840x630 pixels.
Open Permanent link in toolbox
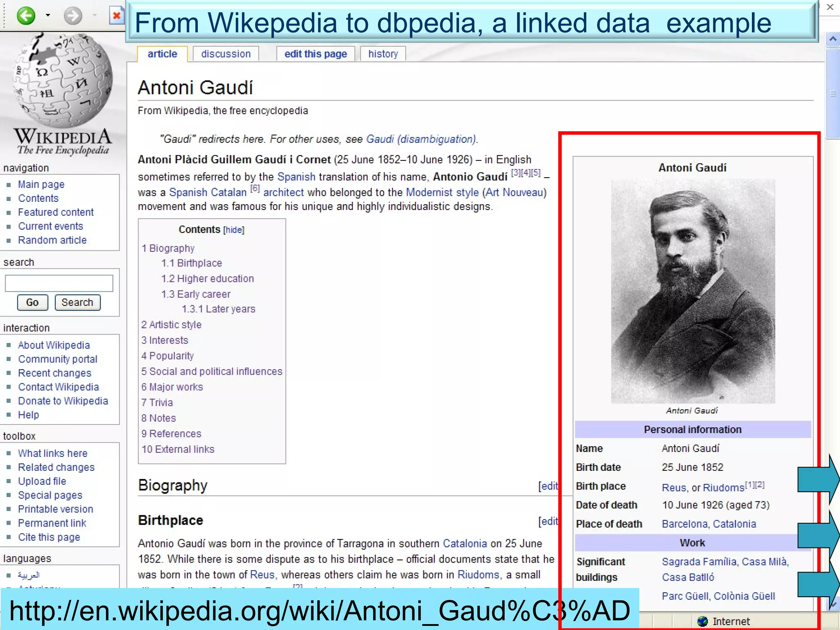pyautogui.click(x=52, y=523)
